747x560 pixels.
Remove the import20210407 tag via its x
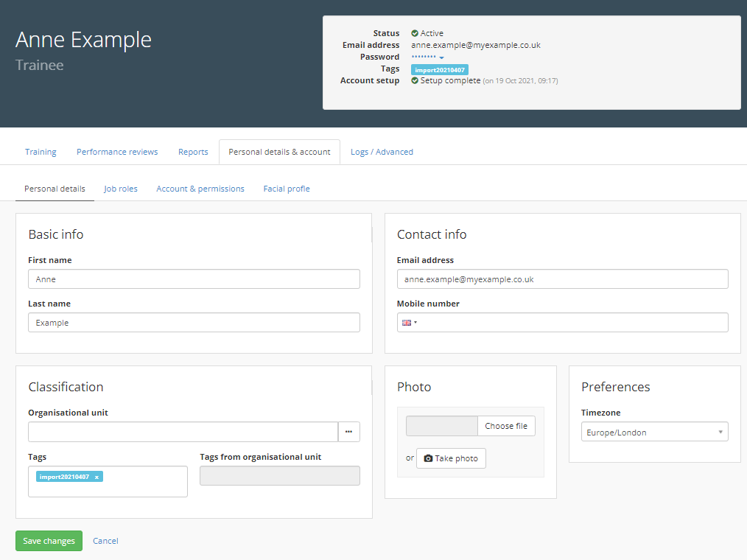[97, 477]
